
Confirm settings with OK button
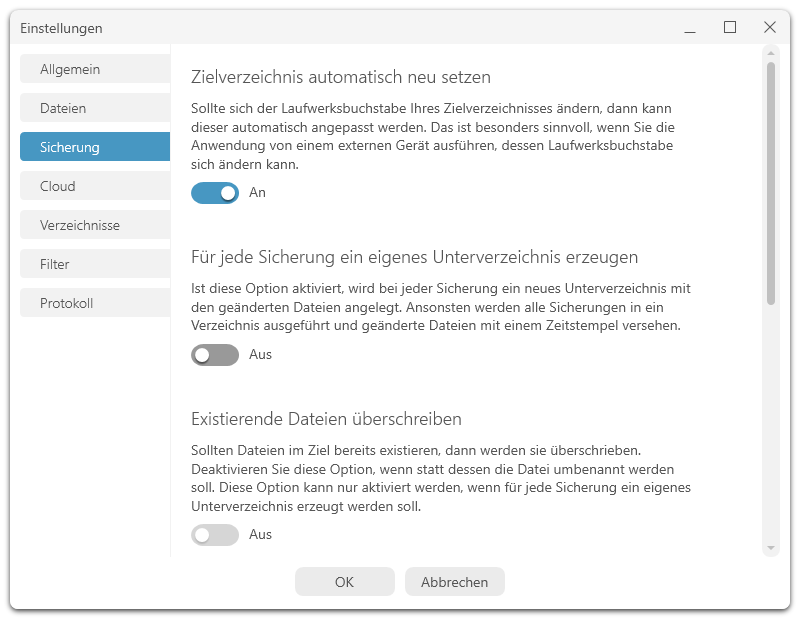coord(344,582)
